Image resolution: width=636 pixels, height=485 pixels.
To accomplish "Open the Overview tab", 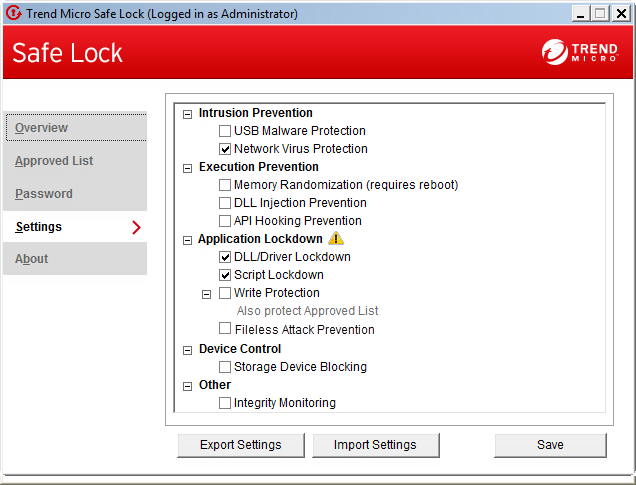I will pos(42,128).
